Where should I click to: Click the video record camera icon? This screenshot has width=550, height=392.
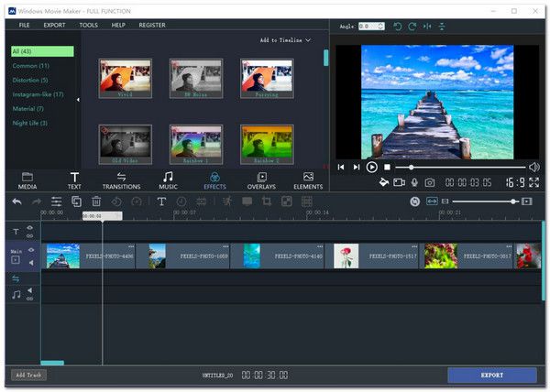[399, 182]
